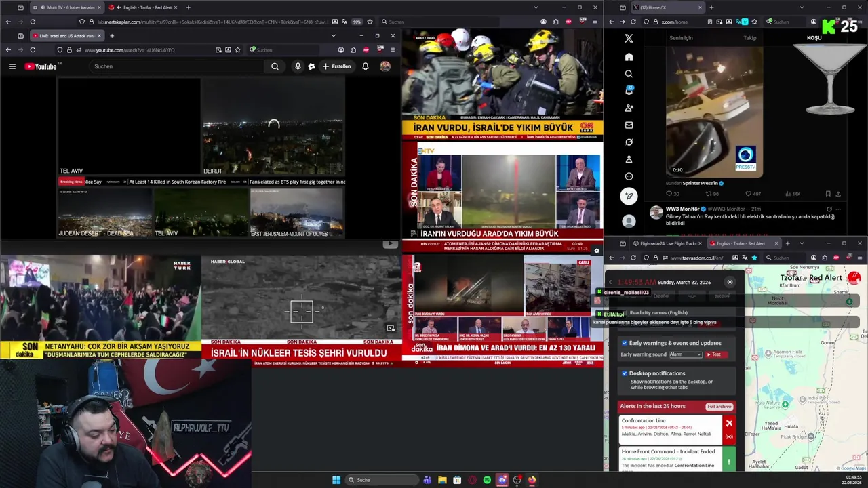Open X home via house icon
This screenshot has height=488, width=868.
point(629,57)
